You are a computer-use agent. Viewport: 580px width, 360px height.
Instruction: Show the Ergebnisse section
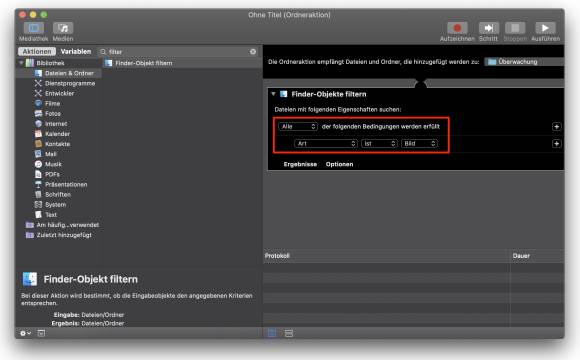pyautogui.click(x=300, y=164)
